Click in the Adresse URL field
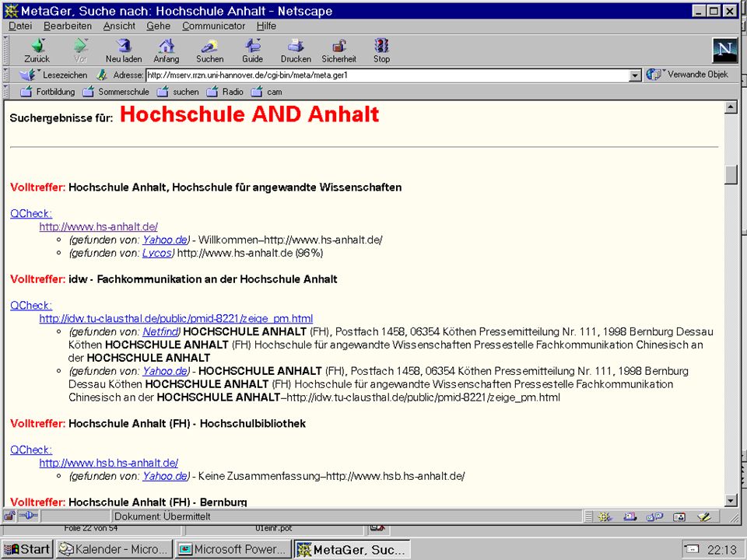747x560 pixels. point(388,75)
